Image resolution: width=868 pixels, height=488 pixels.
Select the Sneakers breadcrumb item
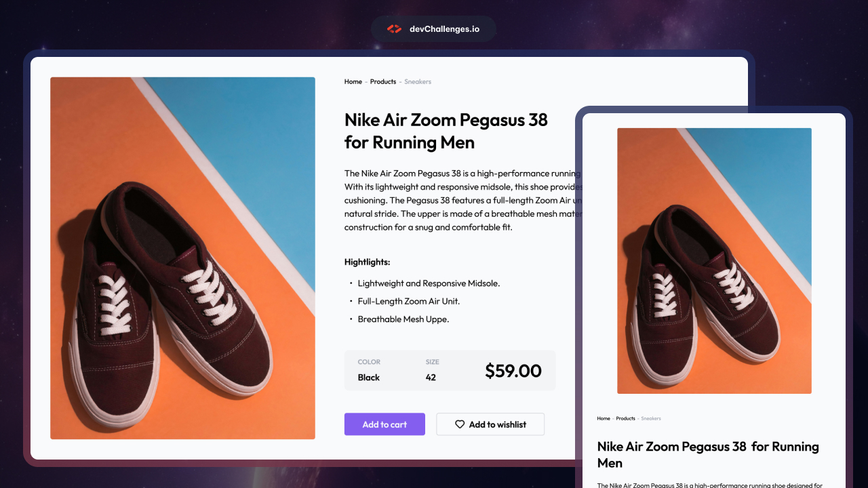418,81
